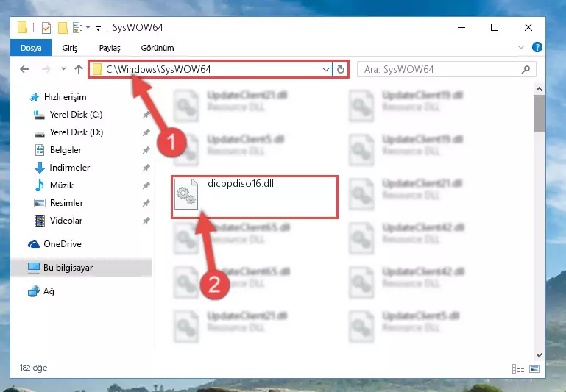
Task: Click the New folder quick access icon
Action: coord(63,28)
